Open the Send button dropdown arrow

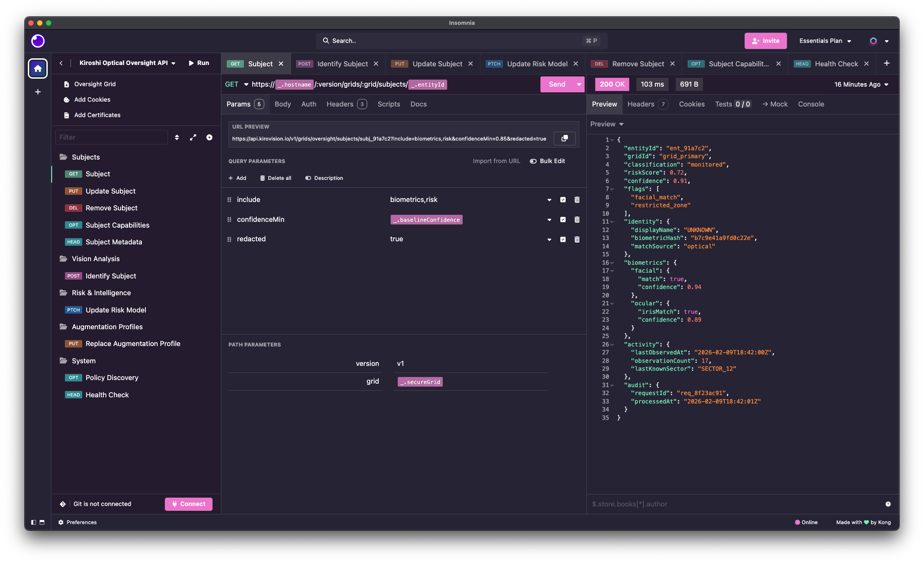pos(579,84)
